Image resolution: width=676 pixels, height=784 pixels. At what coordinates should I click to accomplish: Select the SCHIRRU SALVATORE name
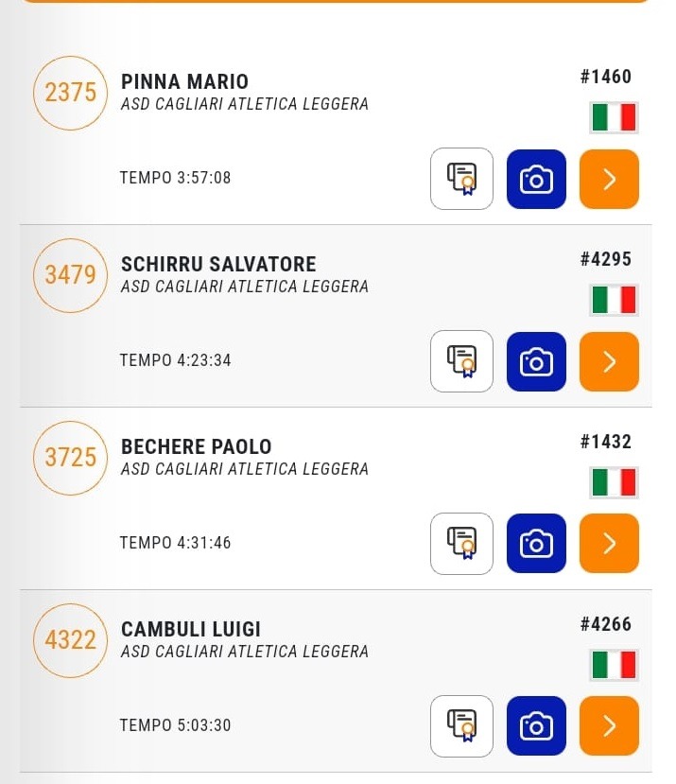click(x=218, y=264)
